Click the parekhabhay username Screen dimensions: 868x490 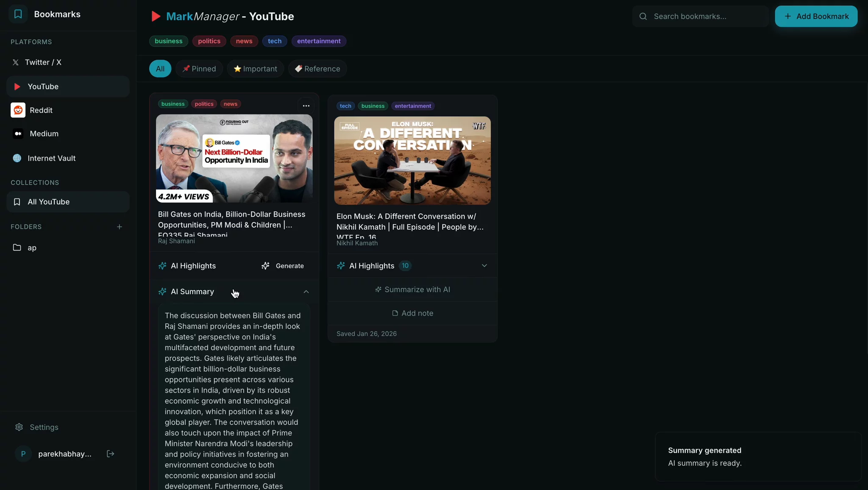coord(65,454)
